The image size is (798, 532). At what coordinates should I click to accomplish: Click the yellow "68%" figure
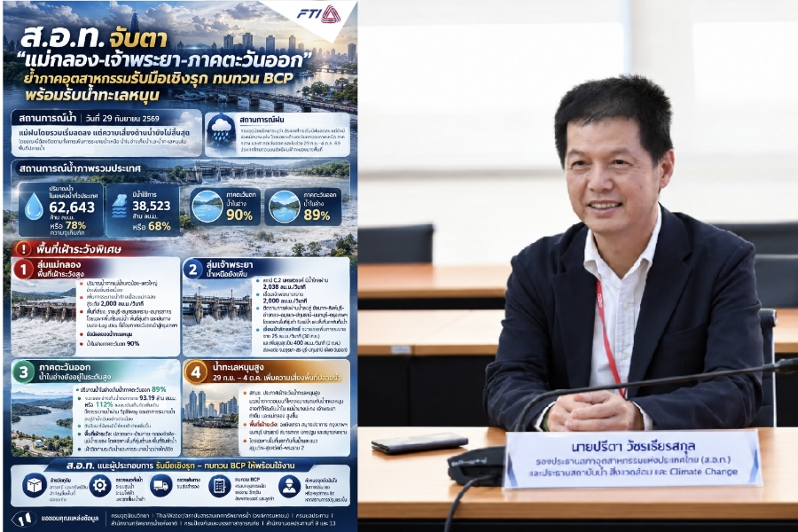click(x=159, y=226)
